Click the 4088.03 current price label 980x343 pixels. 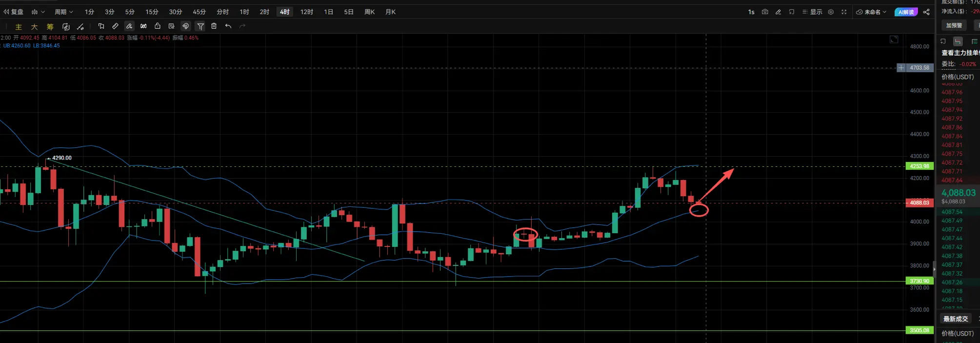pos(920,202)
